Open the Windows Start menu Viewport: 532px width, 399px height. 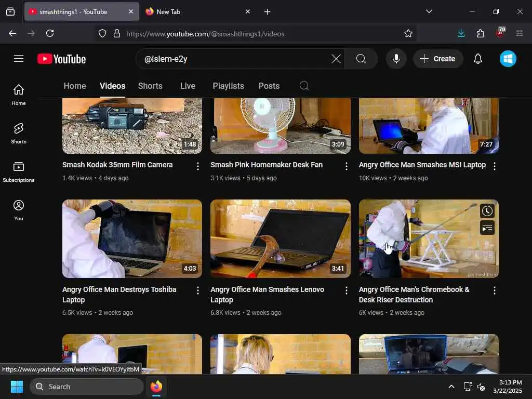pyautogui.click(x=17, y=387)
